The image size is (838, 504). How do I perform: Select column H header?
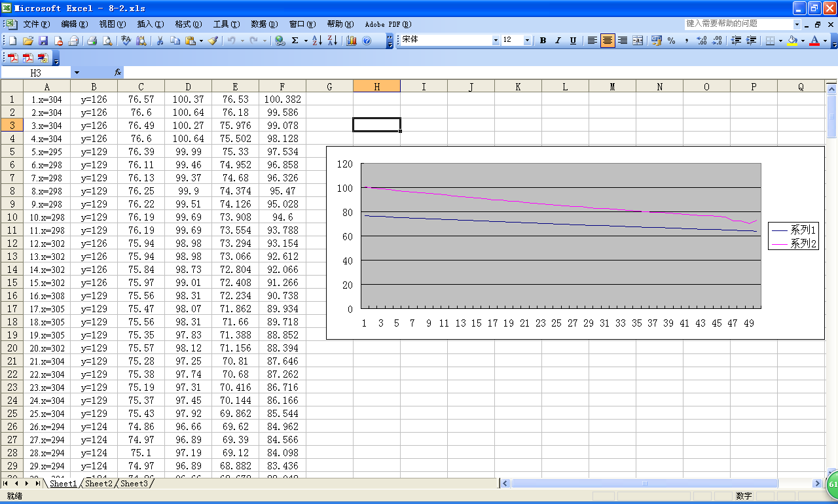click(377, 86)
